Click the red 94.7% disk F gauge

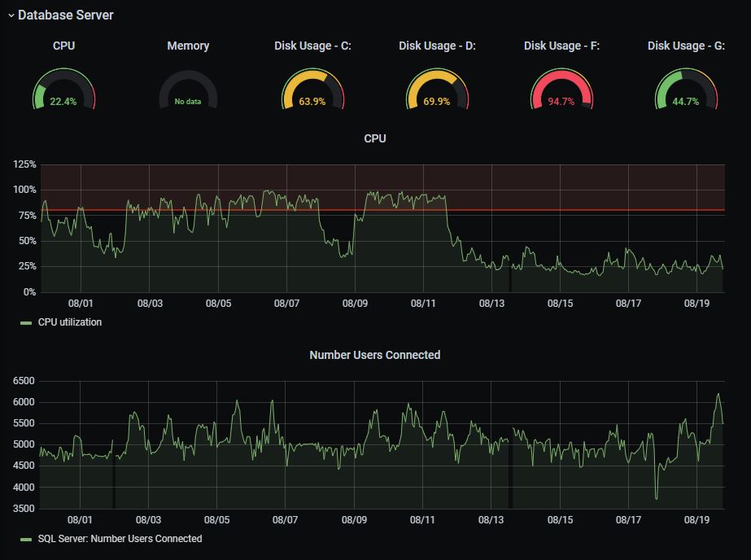(x=561, y=89)
